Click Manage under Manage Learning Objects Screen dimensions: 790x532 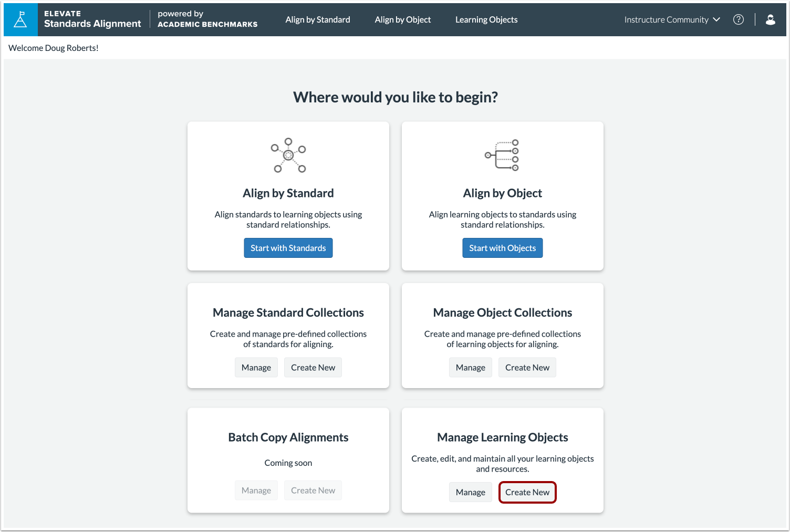(x=470, y=492)
